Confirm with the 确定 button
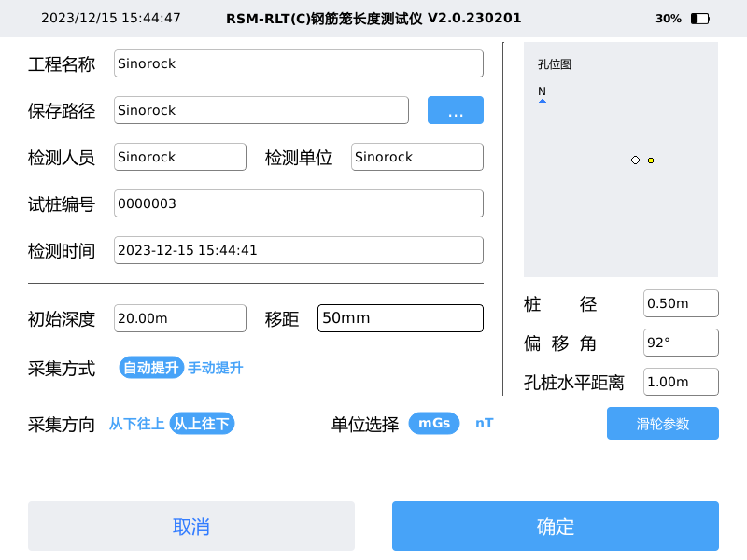 point(556,525)
